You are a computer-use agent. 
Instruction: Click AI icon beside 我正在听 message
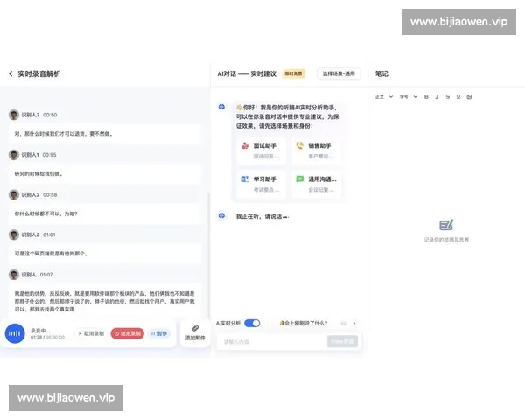[221, 215]
